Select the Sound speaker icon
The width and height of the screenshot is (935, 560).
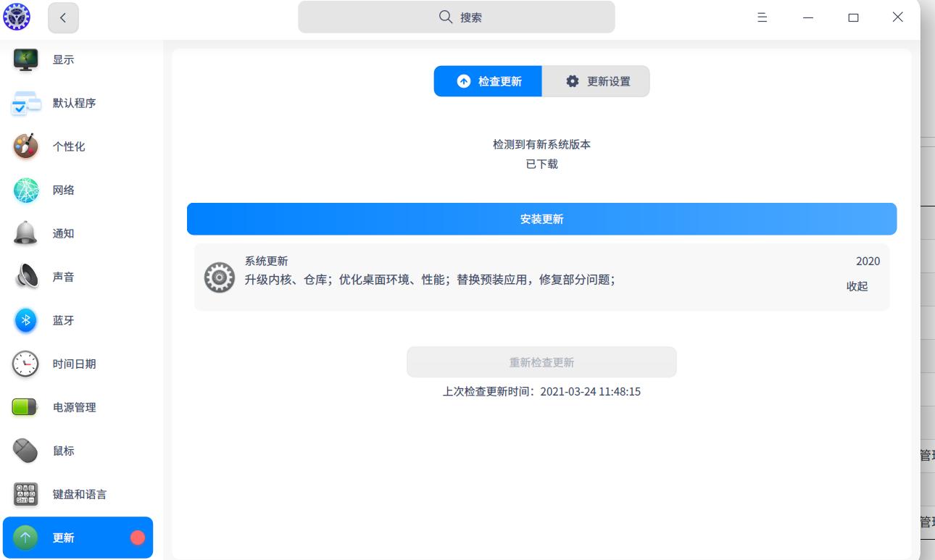[26, 277]
